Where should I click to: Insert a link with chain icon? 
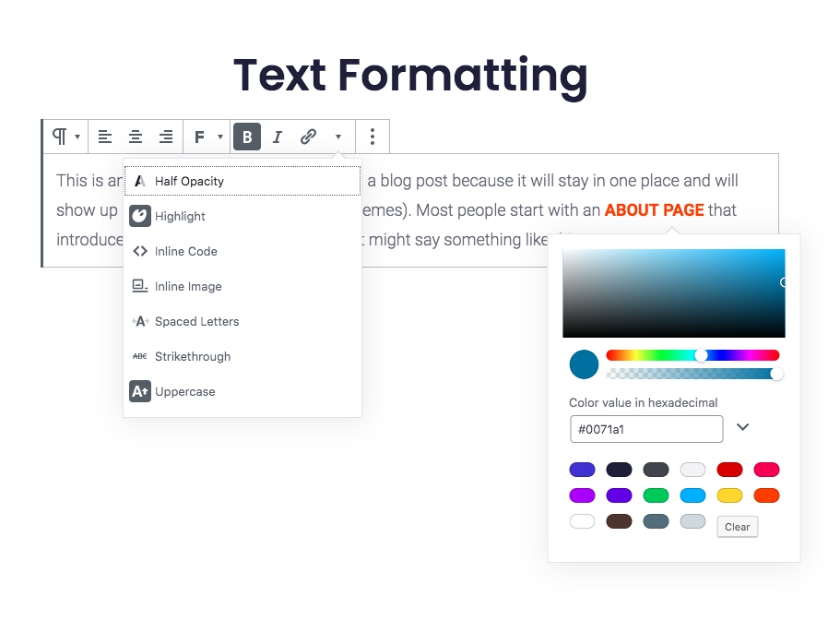[x=308, y=137]
